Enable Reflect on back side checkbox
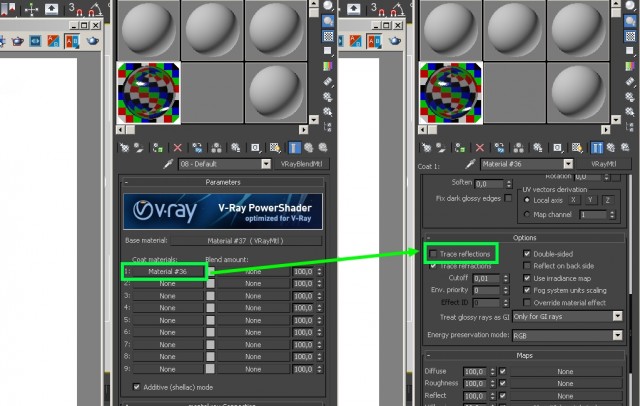The width and height of the screenshot is (640, 406). [x=527, y=266]
